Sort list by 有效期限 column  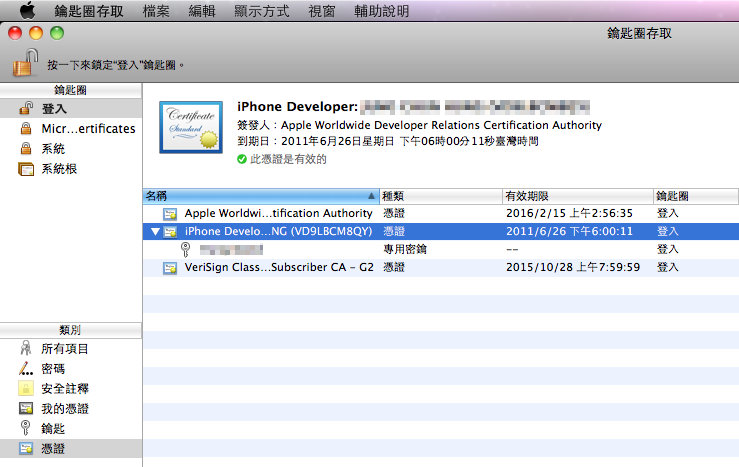[575, 196]
